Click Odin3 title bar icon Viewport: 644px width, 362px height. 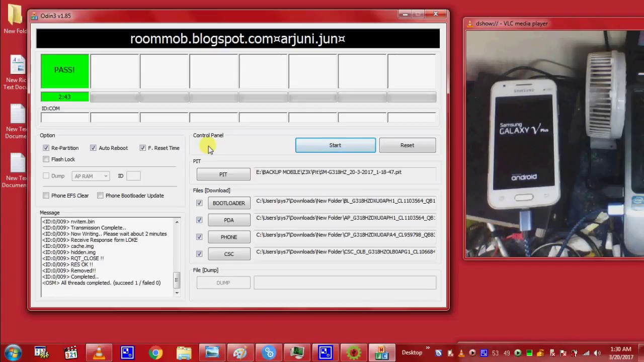tap(34, 16)
